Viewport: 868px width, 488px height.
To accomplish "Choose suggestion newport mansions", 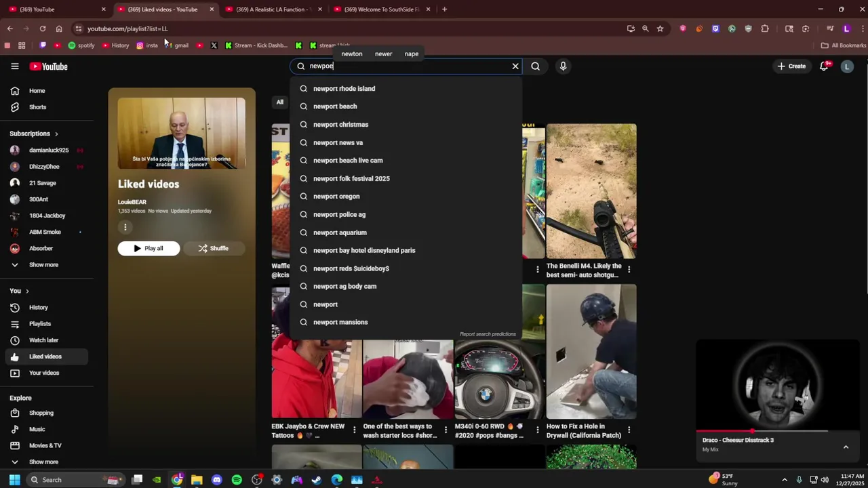I will tap(406, 323).
